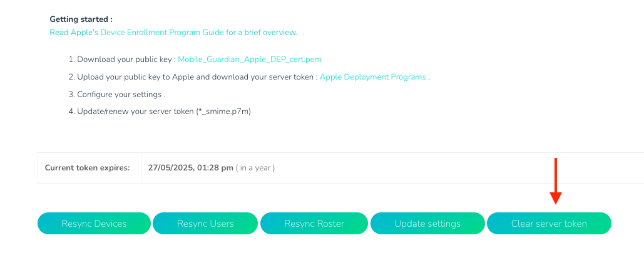Click the 'Getting started :' heading

click(81, 19)
